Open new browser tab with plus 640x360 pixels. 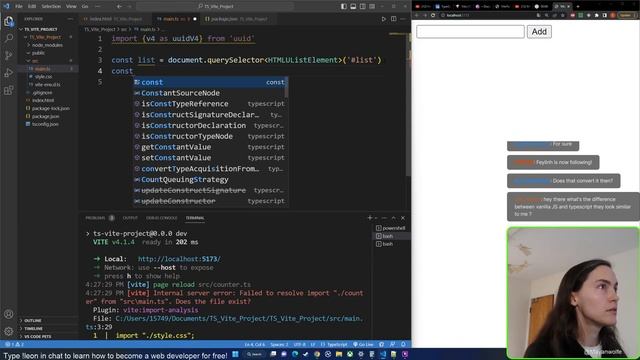(x=578, y=7)
